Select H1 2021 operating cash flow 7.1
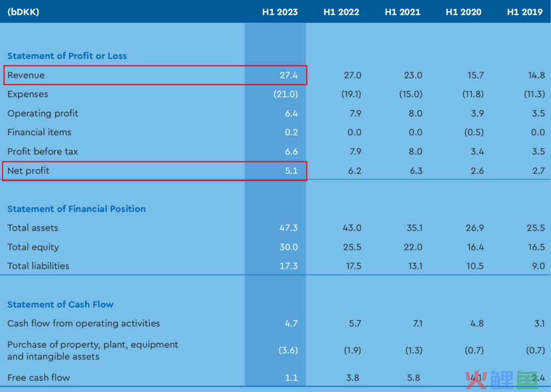551x392 pixels. point(418,324)
